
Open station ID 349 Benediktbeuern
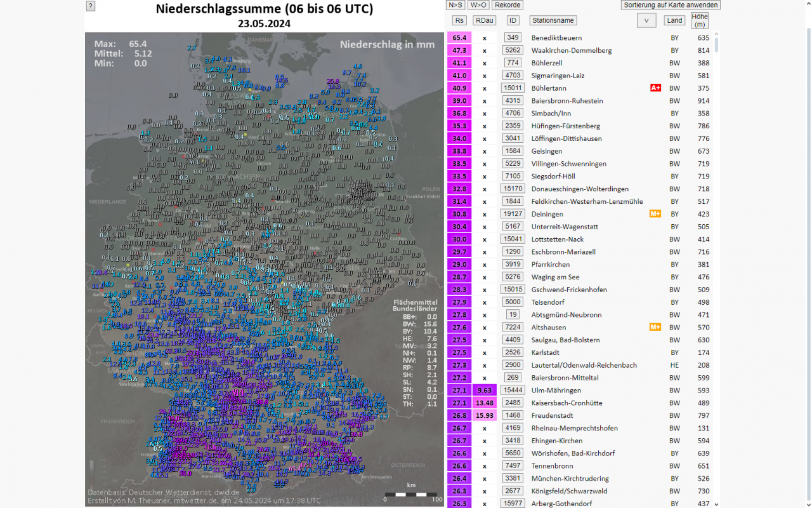[x=513, y=37]
